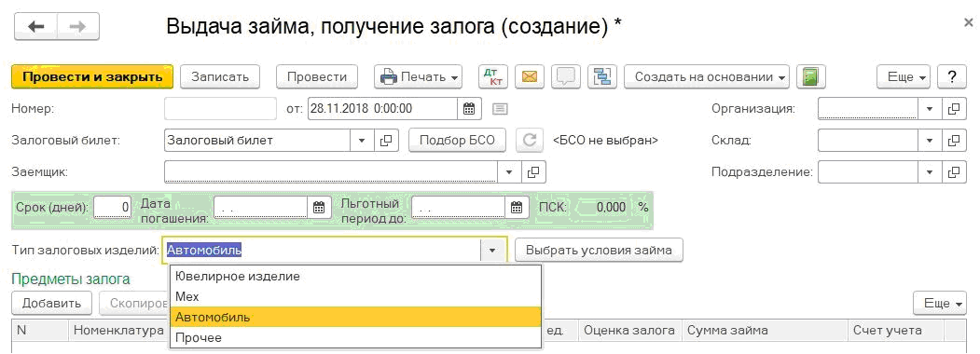Select Мех from dropdown list

pos(355,296)
